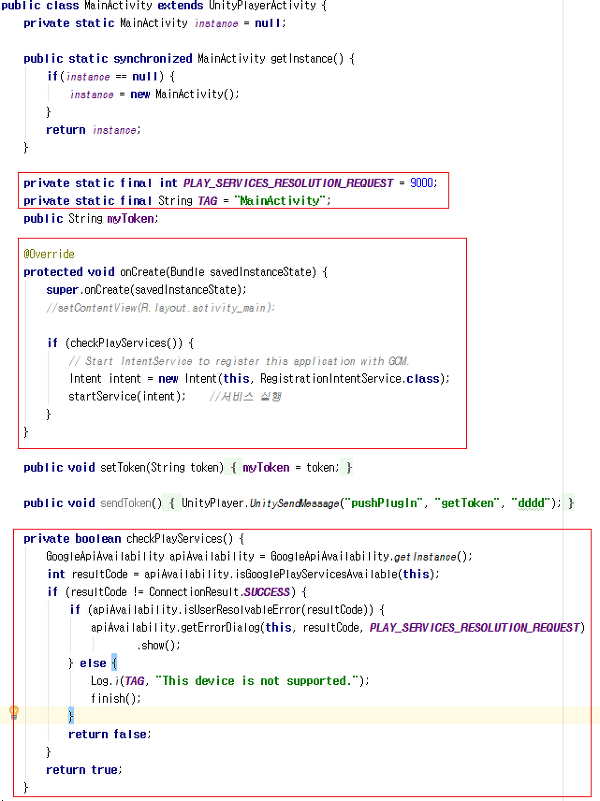This screenshot has width=600, height=801.
Task: Click the yellow lightbulb quick-fix icon
Action: coord(14,712)
